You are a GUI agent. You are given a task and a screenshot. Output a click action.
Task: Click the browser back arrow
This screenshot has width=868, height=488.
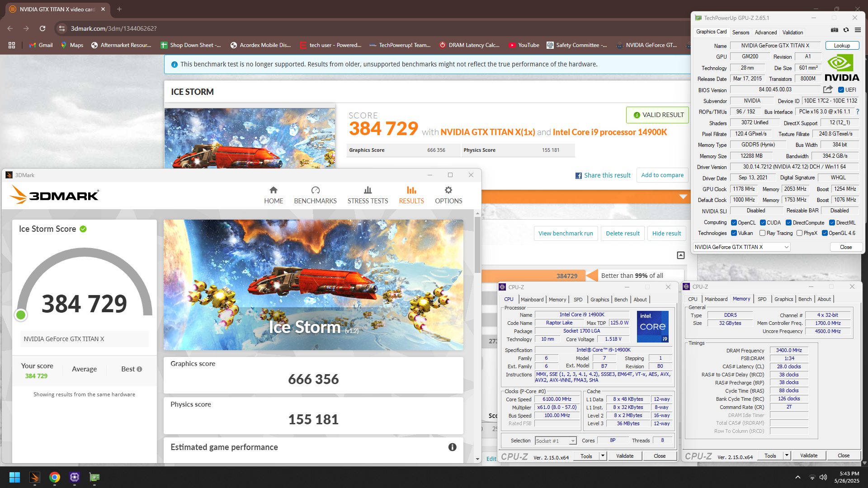(x=10, y=28)
